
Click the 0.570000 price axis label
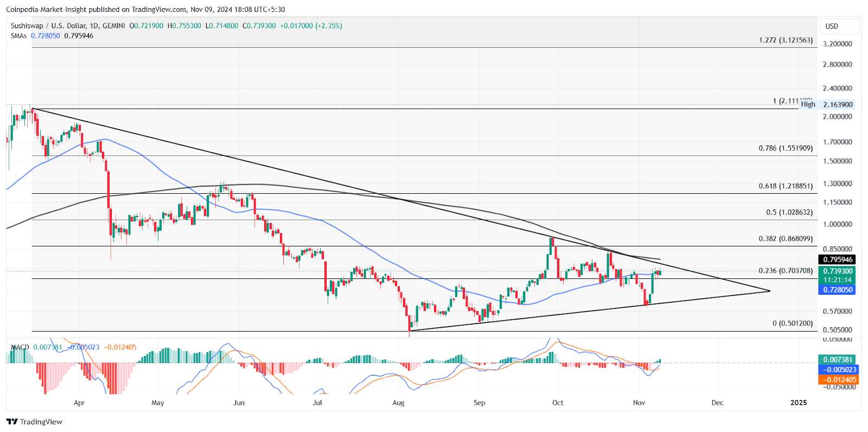[x=838, y=312]
